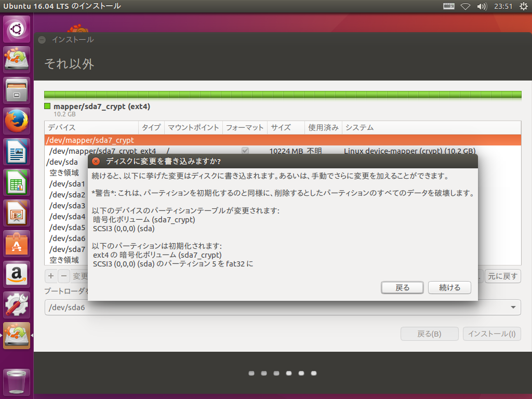Open Ubuntu Software Center dock icon
Screen dimensions: 532x399
17,244
